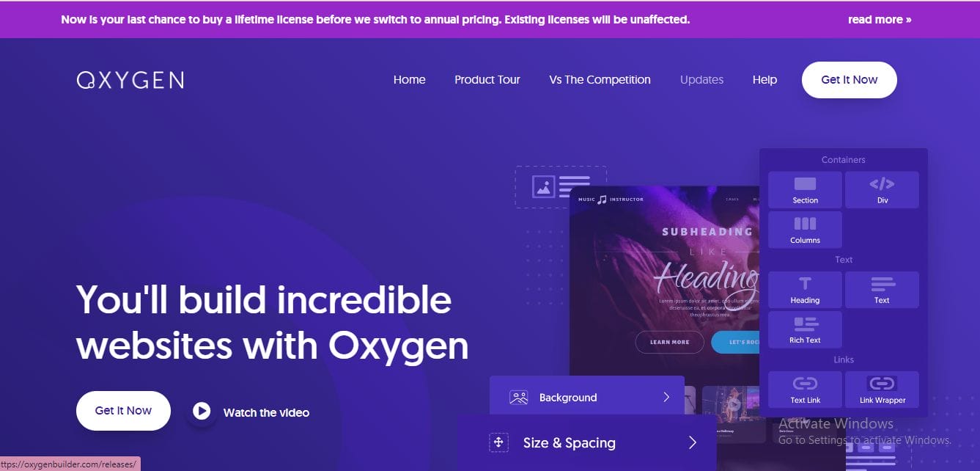Screen dimensions: 980x471
Task: Follow the read more banner link
Action: coord(880,20)
